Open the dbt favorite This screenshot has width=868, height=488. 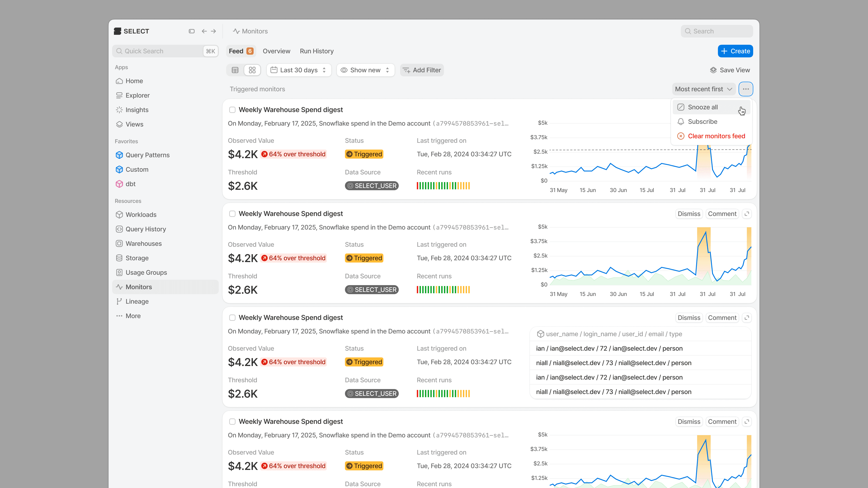pos(165,184)
